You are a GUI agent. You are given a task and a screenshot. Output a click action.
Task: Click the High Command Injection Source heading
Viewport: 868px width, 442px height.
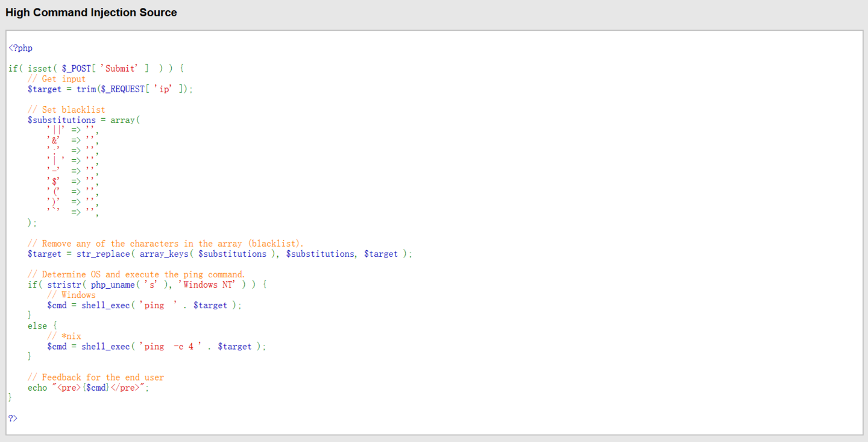point(91,13)
